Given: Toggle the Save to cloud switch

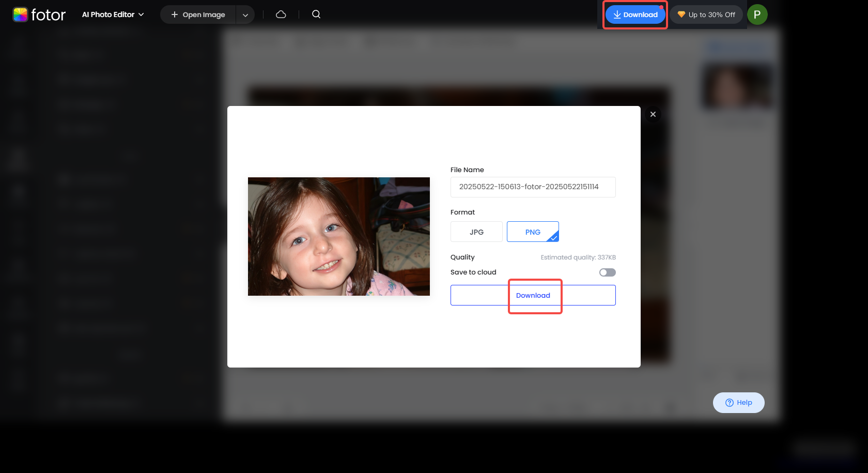Looking at the screenshot, I should [608, 272].
